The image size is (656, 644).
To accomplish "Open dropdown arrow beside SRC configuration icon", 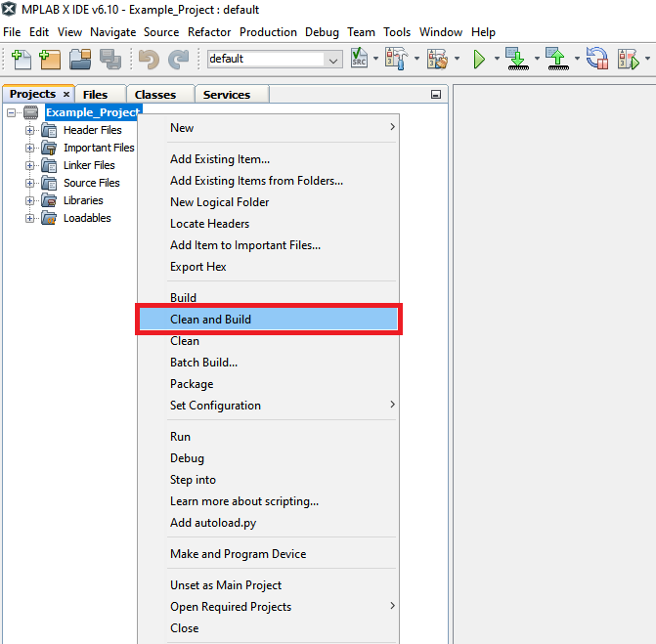I will [375, 59].
